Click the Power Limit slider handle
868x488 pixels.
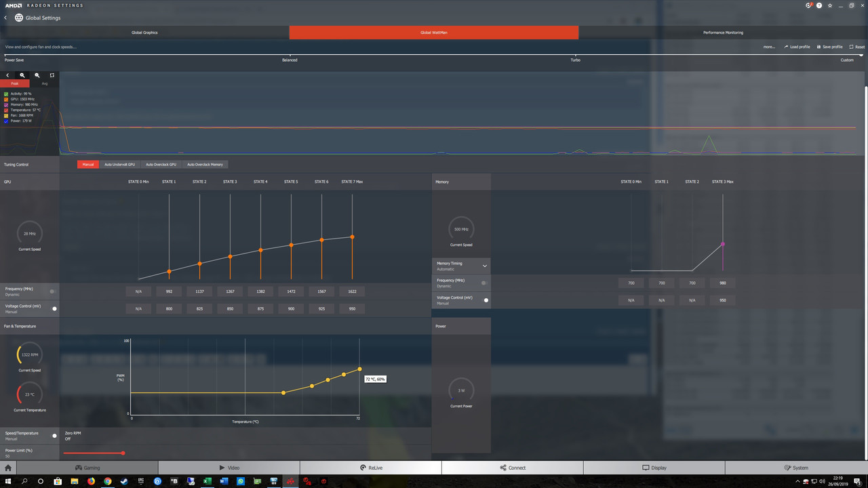point(123,453)
